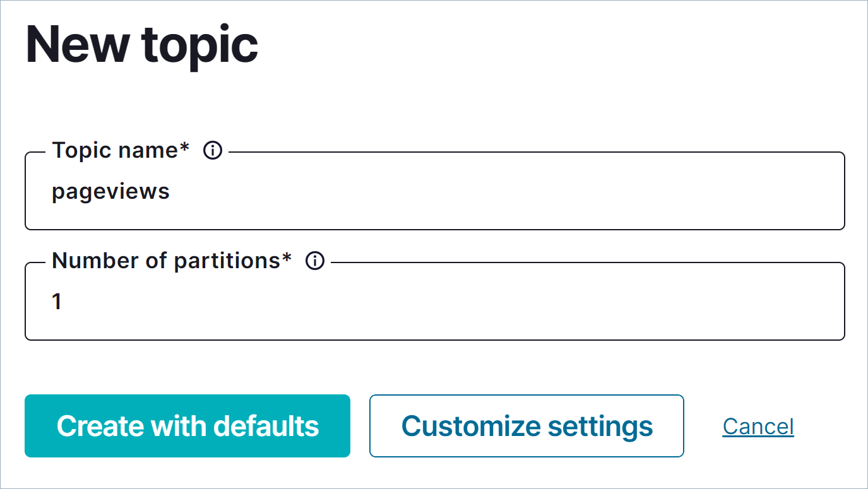The height and width of the screenshot is (489, 868).
Task: Select the circled 'i' next to Topic name
Action: [x=213, y=151]
